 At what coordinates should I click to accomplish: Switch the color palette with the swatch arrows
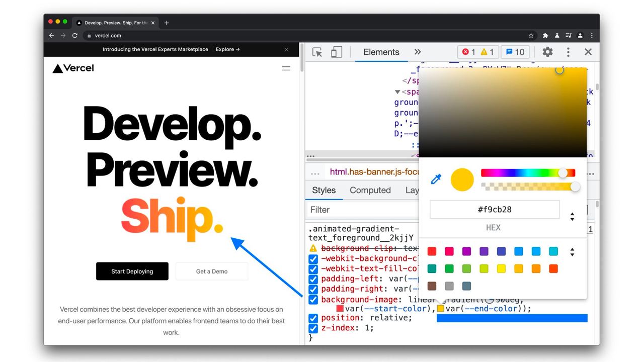tap(572, 252)
